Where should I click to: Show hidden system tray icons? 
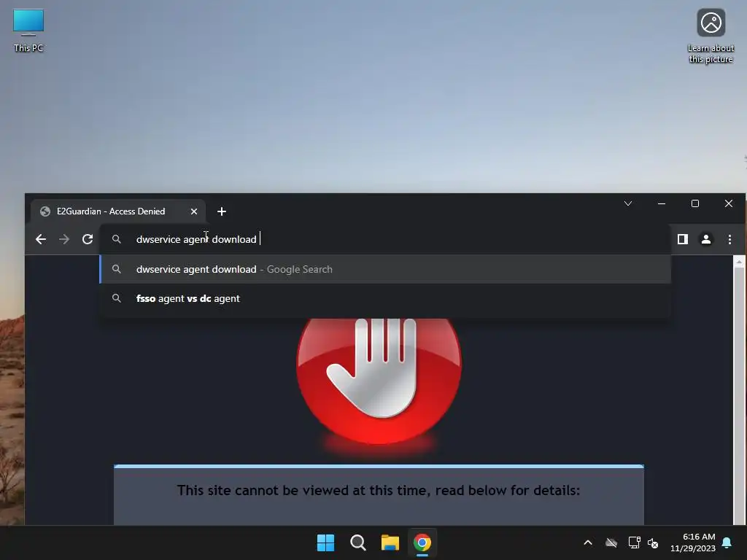[x=588, y=542]
